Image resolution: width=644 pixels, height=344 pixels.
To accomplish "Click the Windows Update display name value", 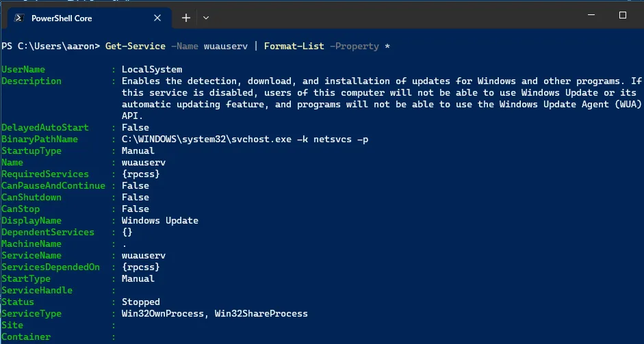I will coord(159,221).
